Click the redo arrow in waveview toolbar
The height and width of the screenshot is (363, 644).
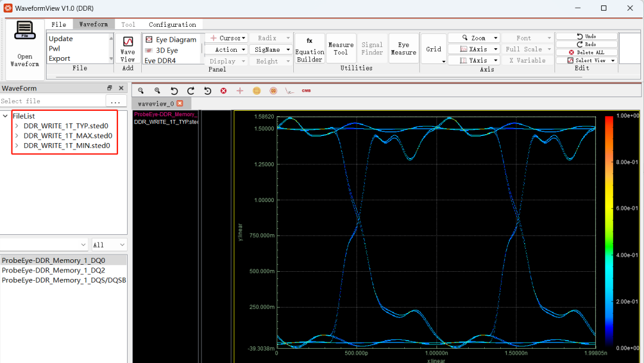point(191,91)
